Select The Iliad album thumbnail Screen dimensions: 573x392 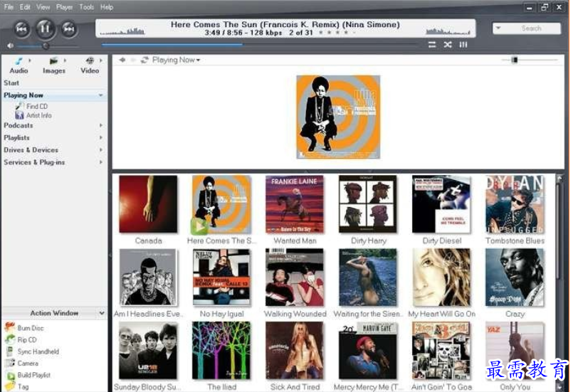(x=221, y=350)
